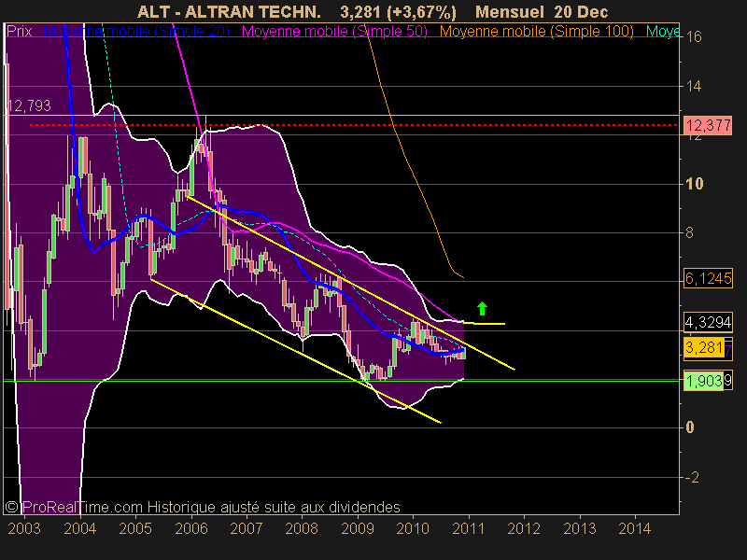Select 'Moyenne mobile (Simple 100)' legend

pos(536,32)
